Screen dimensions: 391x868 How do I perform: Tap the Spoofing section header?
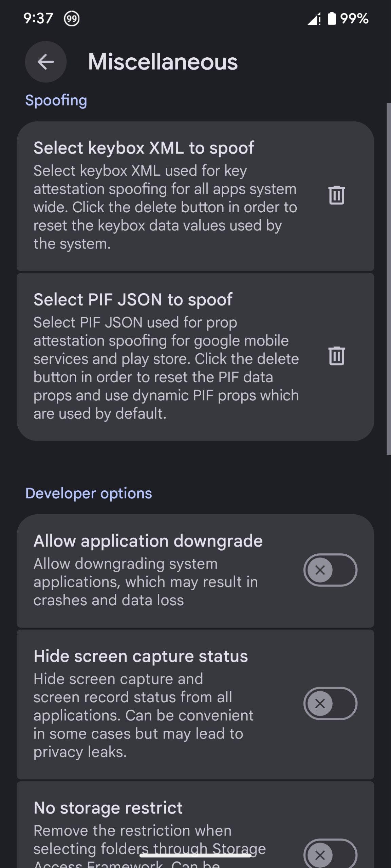(x=56, y=101)
